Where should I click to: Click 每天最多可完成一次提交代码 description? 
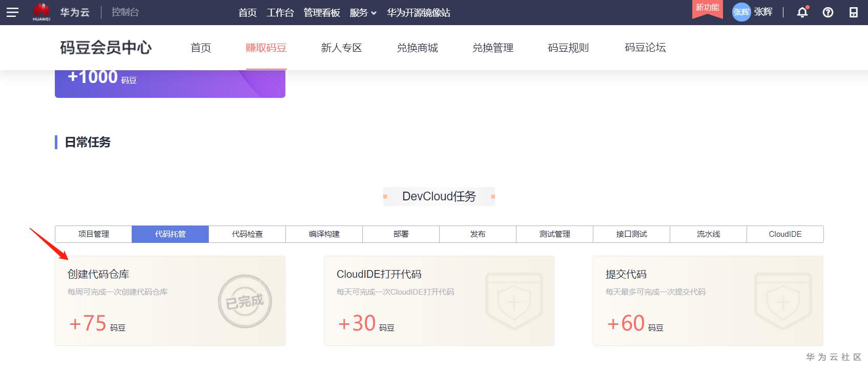[x=656, y=292]
